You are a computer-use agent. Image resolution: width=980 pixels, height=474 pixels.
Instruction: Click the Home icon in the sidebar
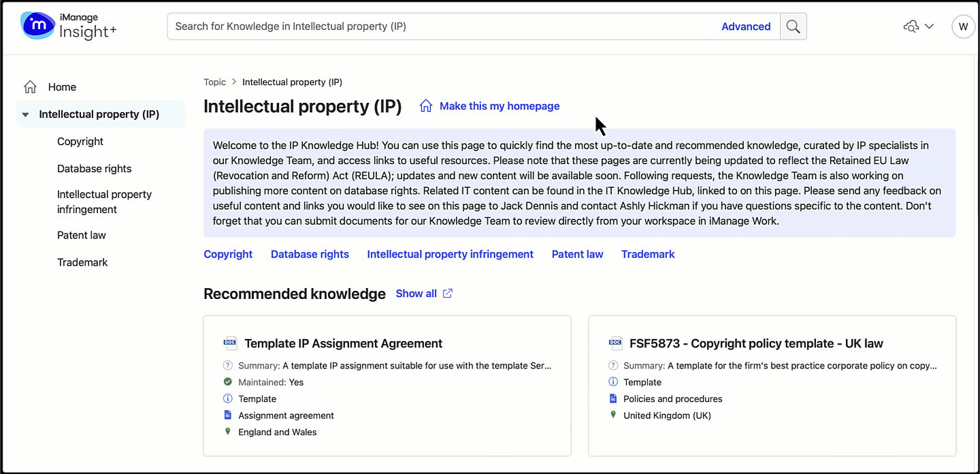(30, 86)
